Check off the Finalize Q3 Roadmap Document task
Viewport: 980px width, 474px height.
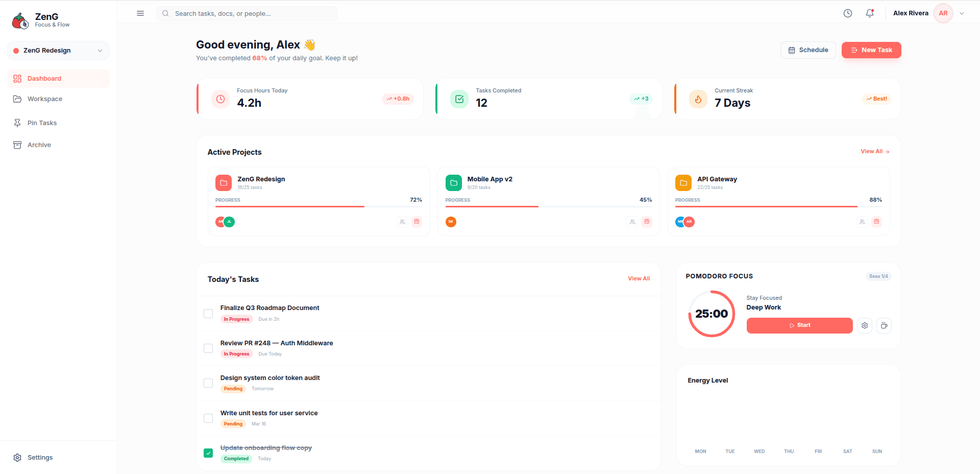coord(208,313)
